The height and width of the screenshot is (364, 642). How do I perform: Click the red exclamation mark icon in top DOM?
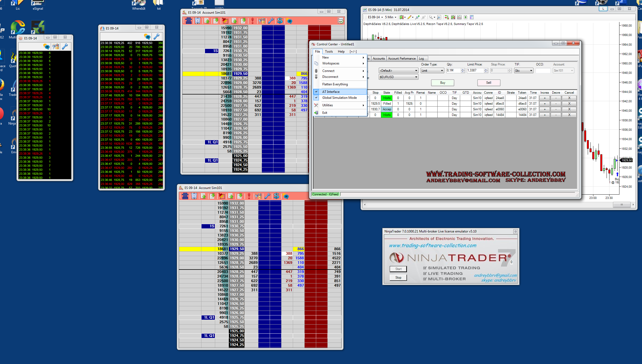(253, 21)
